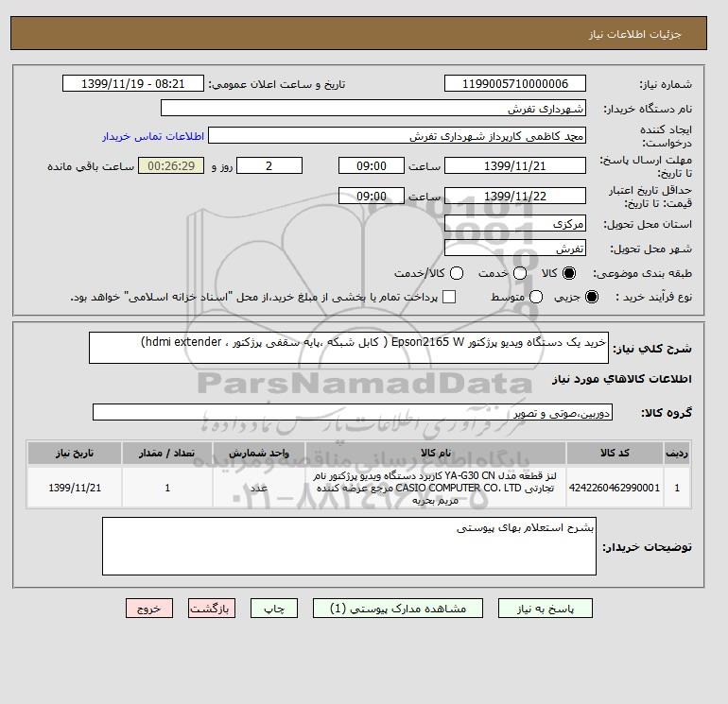728x704 pixels.
Task: Click the request creator field مجد کاظمی
Action: click(x=397, y=136)
